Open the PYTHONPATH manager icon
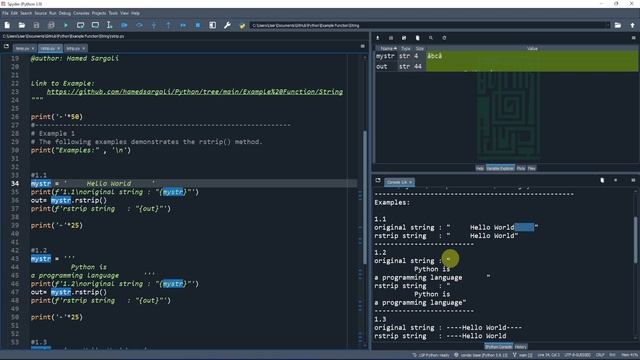 tap(242, 25)
